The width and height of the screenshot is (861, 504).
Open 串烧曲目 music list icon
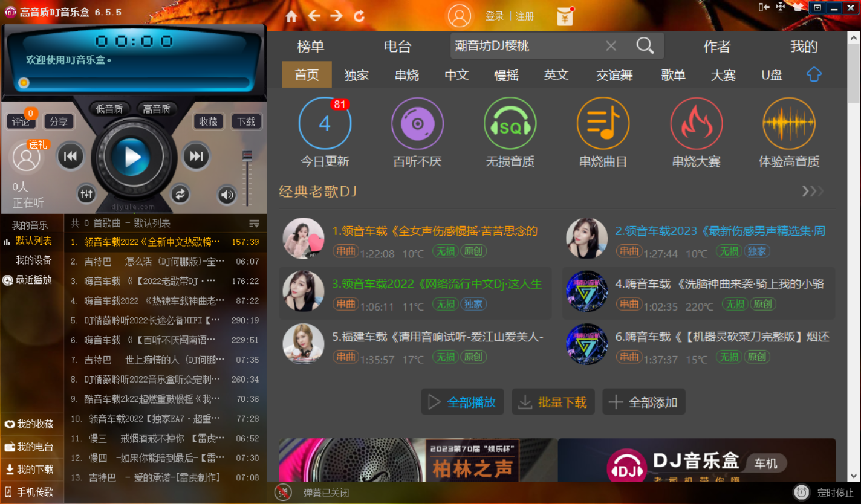pyautogui.click(x=603, y=123)
